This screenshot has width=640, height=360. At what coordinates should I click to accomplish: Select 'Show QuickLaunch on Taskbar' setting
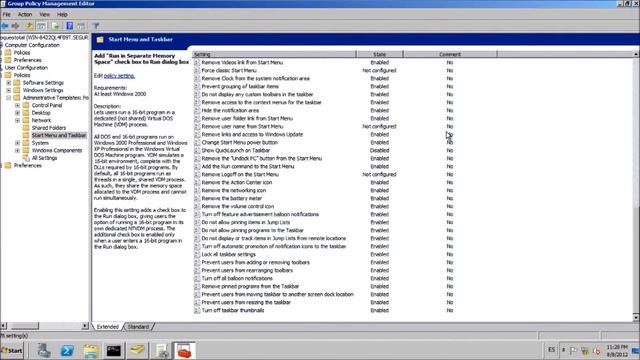(x=236, y=151)
